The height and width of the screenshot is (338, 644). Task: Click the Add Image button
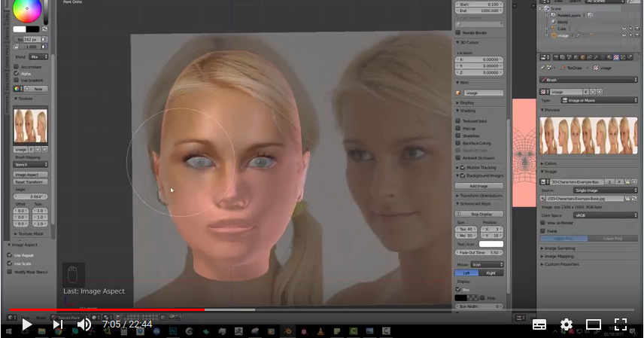pos(479,186)
